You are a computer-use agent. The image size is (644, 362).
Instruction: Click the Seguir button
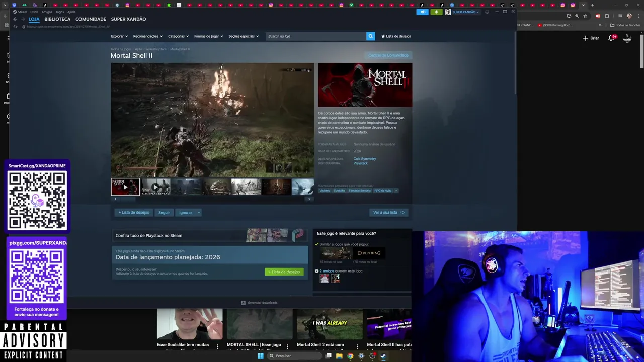click(x=164, y=213)
